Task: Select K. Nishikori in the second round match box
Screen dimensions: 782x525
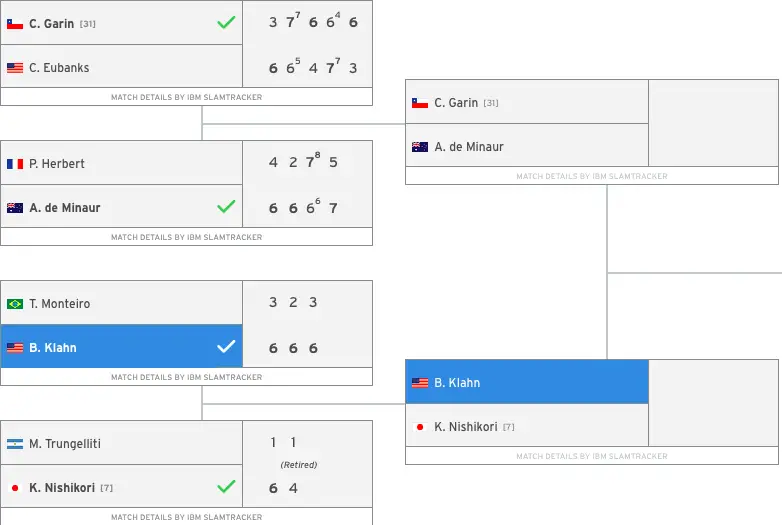Action: [x=466, y=427]
